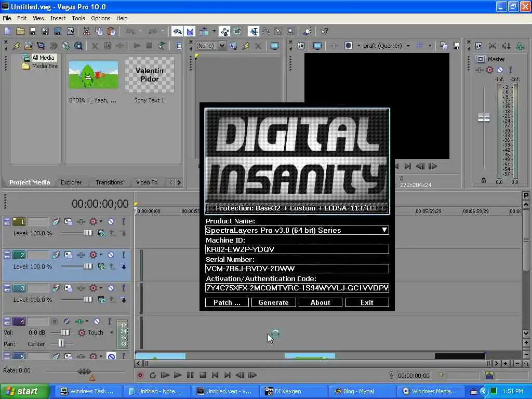Click the Activation/Authentication Code field
532x399 pixels.
(297, 288)
